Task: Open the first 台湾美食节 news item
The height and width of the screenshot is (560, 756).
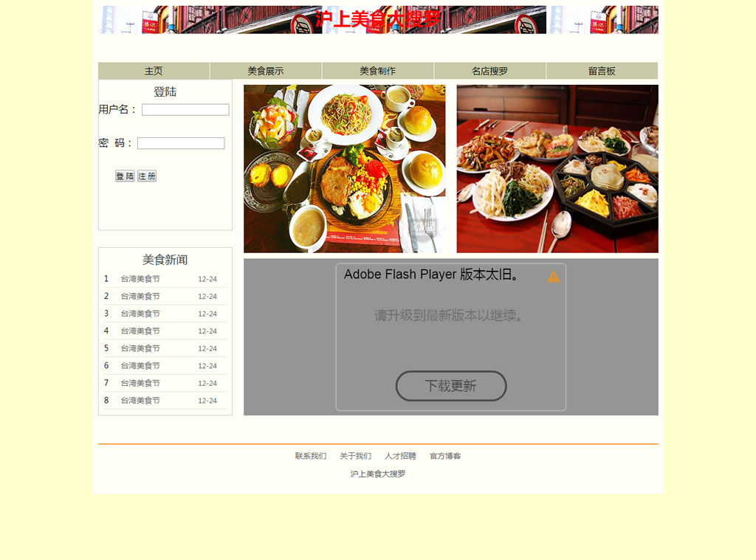Action: click(x=140, y=279)
